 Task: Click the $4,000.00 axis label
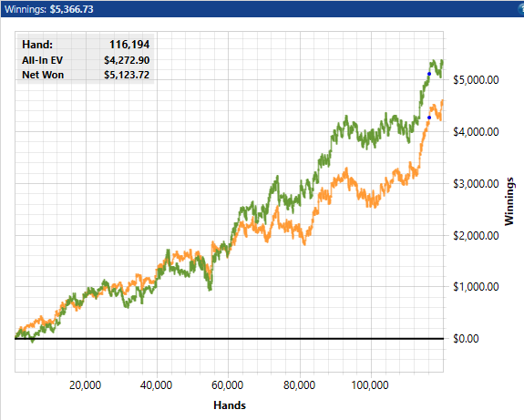pyautogui.click(x=476, y=131)
